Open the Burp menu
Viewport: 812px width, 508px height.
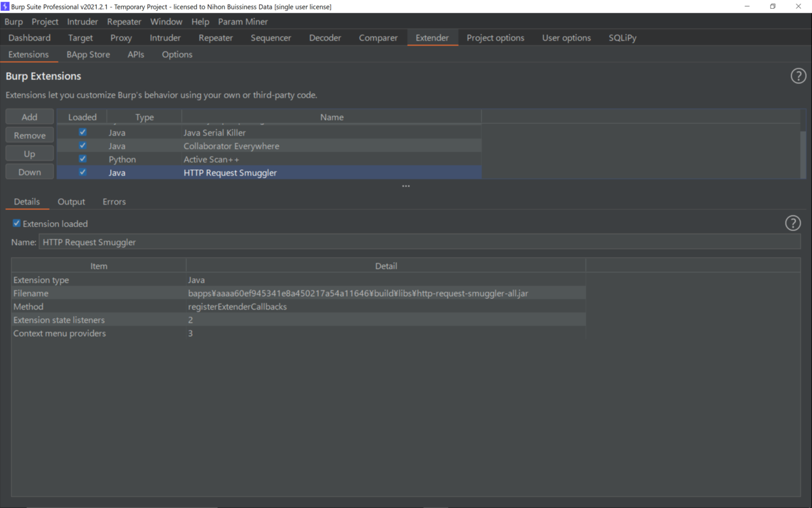pos(14,22)
